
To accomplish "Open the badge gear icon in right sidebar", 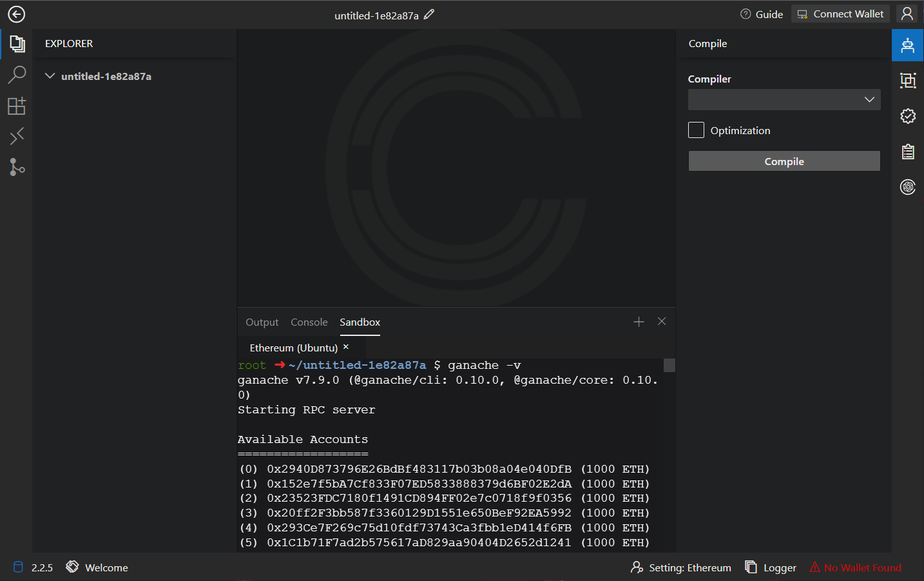I will [x=907, y=116].
